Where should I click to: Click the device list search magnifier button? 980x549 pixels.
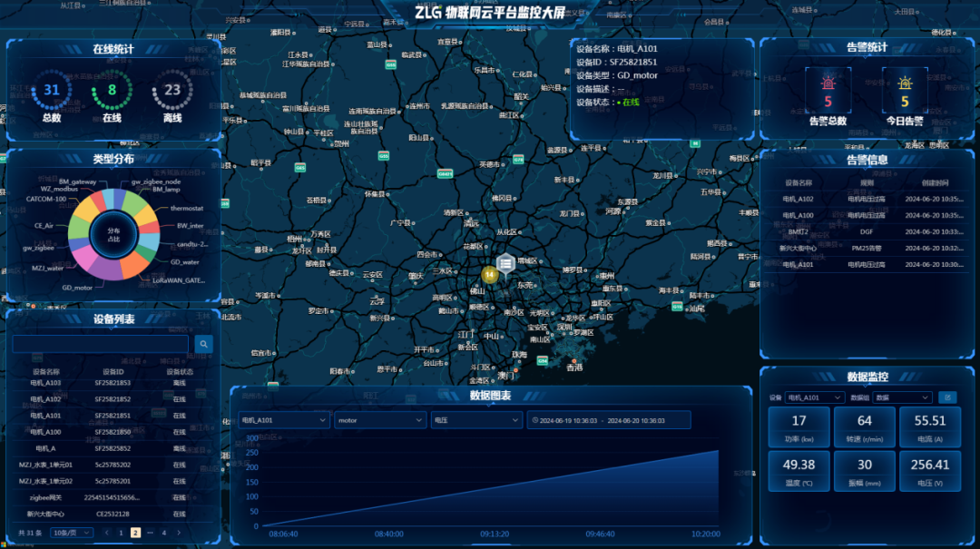[203, 344]
